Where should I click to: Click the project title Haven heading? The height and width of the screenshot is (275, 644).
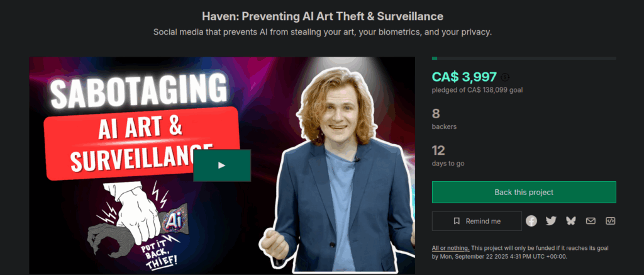(x=323, y=16)
